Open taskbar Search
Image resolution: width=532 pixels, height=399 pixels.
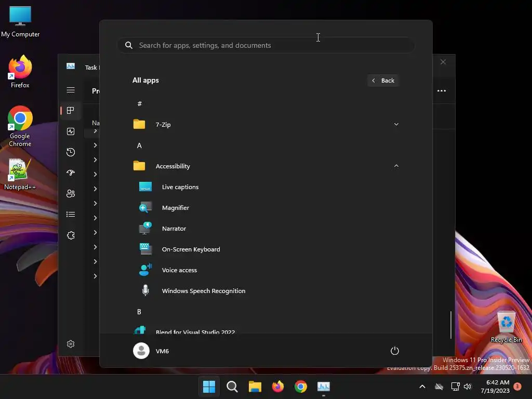click(232, 387)
